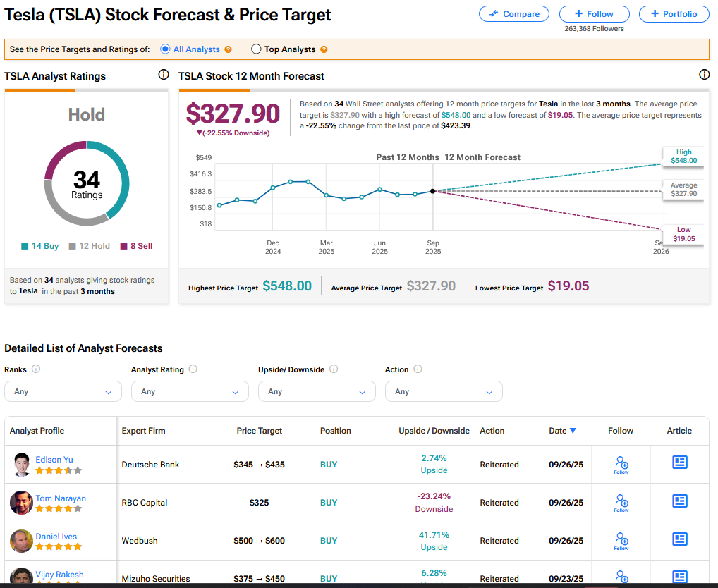Open the Action dropdown

click(x=444, y=391)
